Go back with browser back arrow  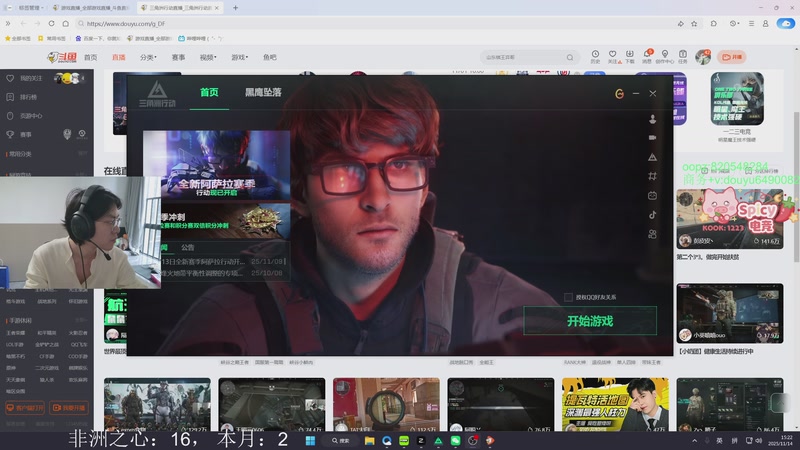23,23
